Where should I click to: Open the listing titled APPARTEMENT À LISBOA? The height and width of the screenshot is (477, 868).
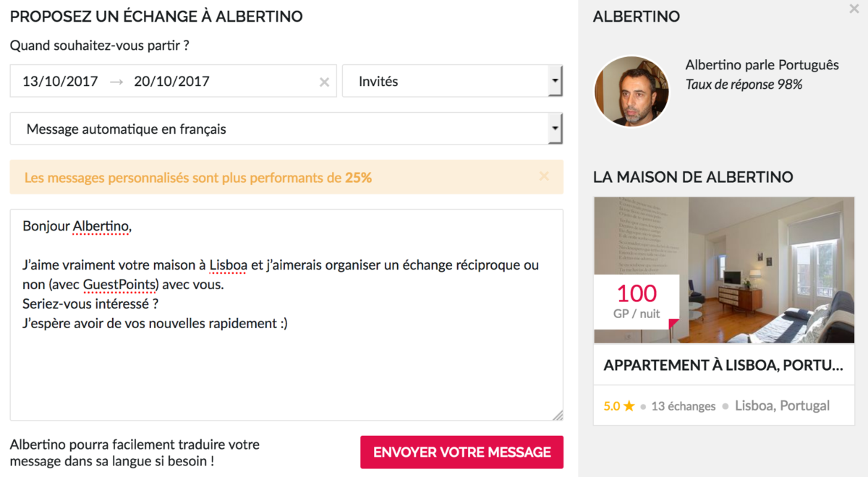723,365
